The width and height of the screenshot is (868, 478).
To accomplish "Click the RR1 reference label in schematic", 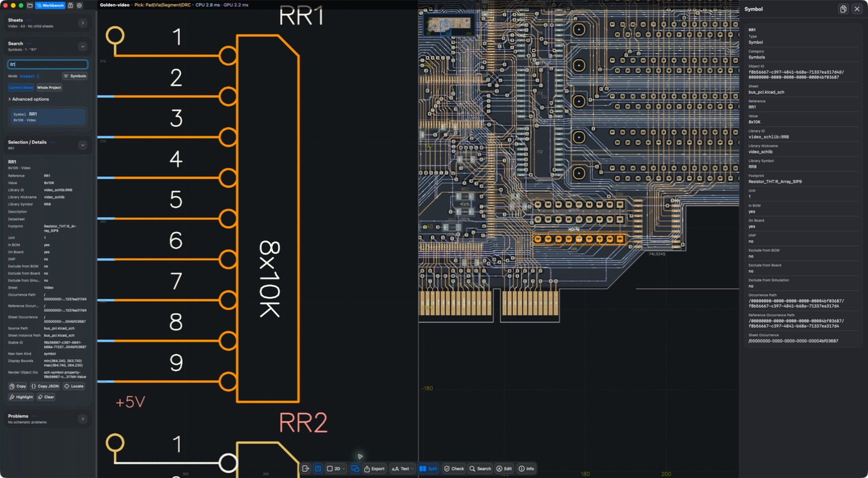I will point(302,16).
